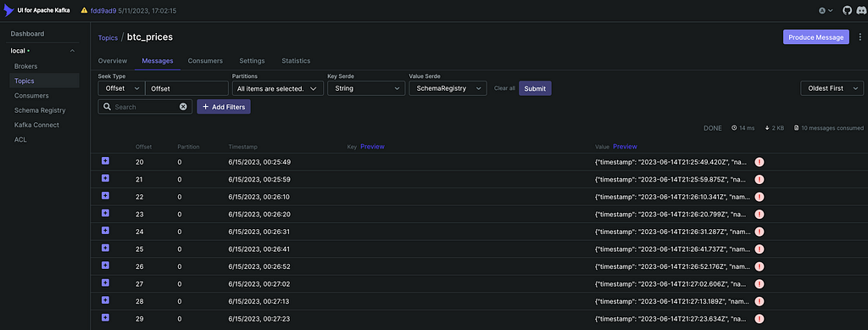Focus the Search messages field
Viewport: 868px width, 330px height.
[x=146, y=107]
